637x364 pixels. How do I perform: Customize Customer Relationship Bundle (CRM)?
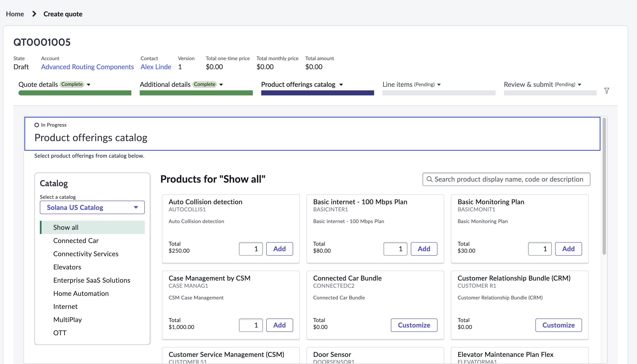[x=559, y=325]
